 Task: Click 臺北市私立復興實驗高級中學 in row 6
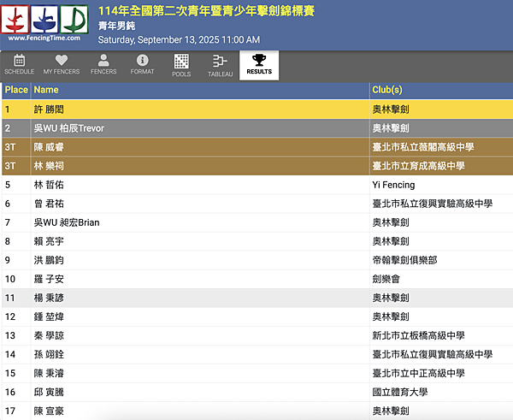[432, 204]
